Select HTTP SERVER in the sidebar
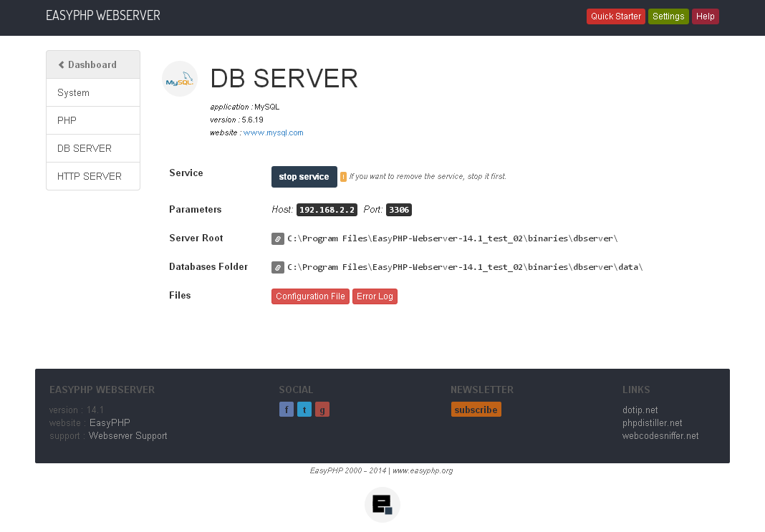 [93, 176]
